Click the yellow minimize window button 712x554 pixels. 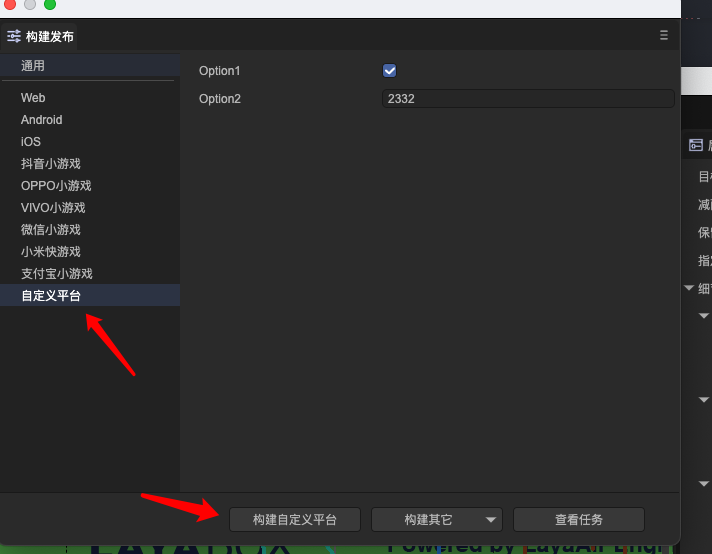(30, 5)
